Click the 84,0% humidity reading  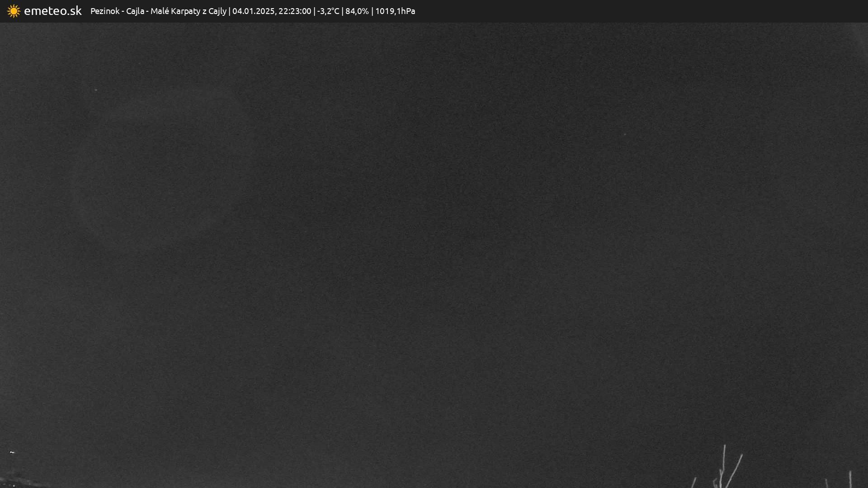coord(357,11)
